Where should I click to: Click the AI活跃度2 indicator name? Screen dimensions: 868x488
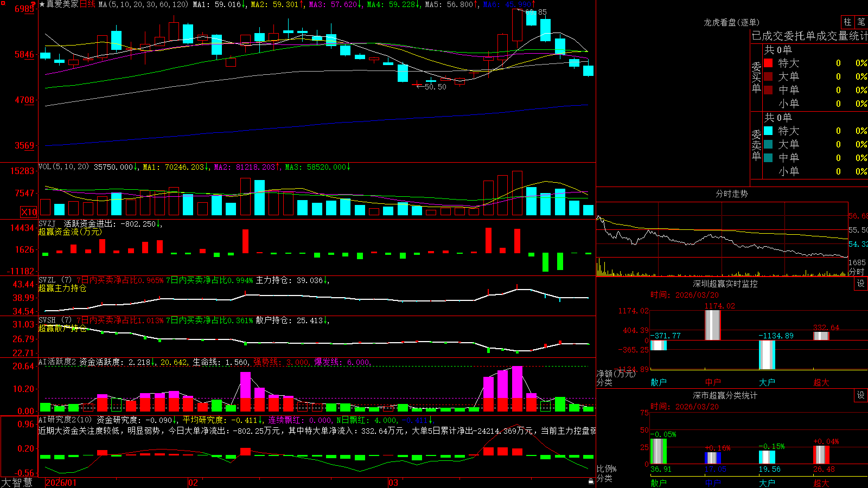tap(58, 362)
